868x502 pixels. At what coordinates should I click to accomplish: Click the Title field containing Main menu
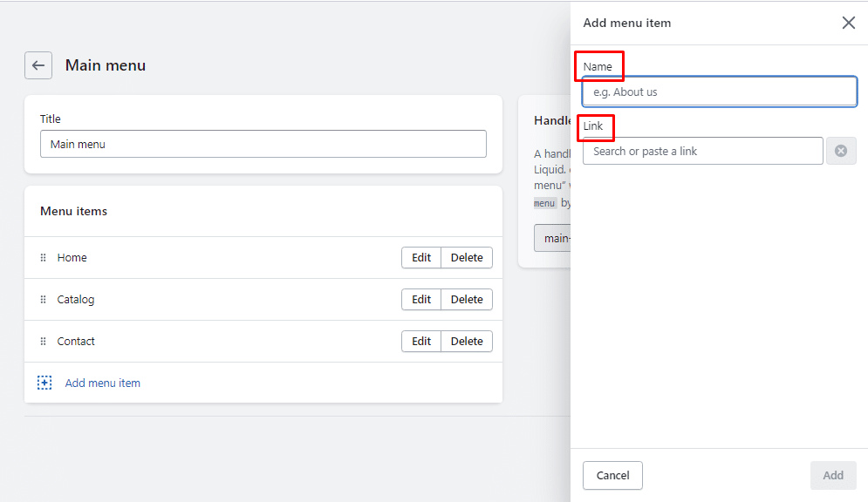point(263,144)
